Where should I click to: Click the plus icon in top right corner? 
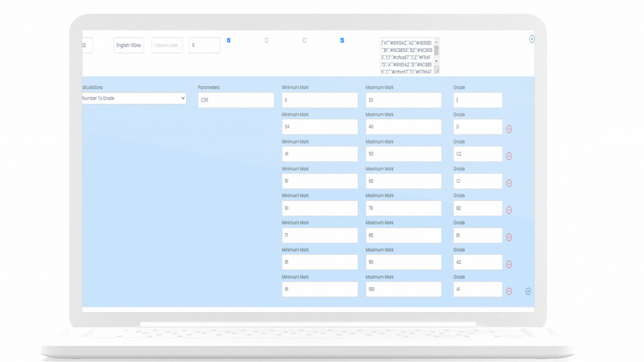tap(532, 39)
